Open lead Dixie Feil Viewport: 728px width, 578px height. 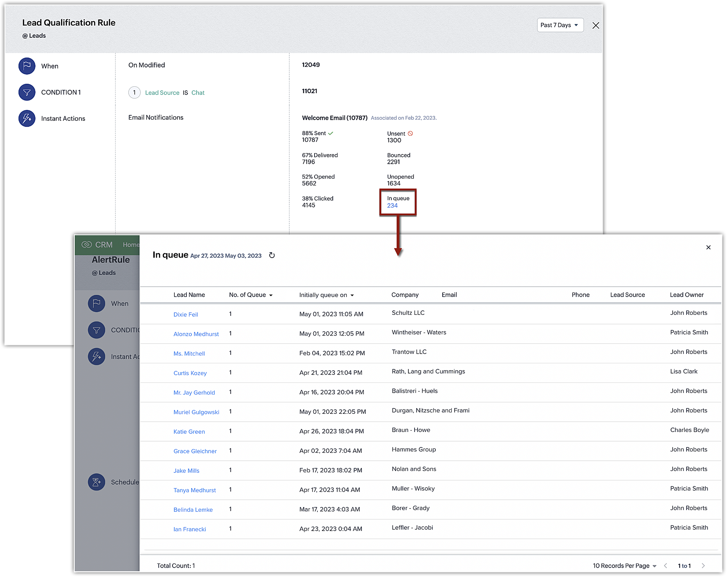[186, 314]
